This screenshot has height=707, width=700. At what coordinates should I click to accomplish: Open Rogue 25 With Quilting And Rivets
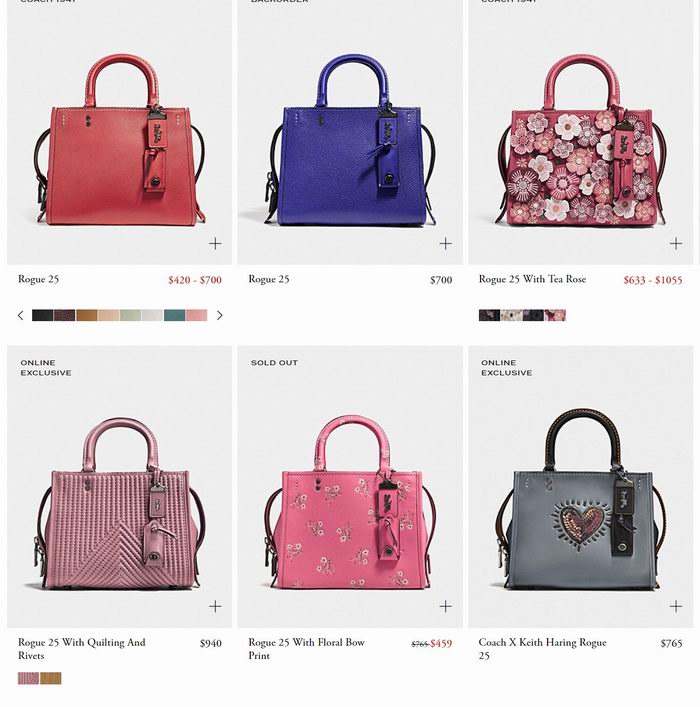82,648
